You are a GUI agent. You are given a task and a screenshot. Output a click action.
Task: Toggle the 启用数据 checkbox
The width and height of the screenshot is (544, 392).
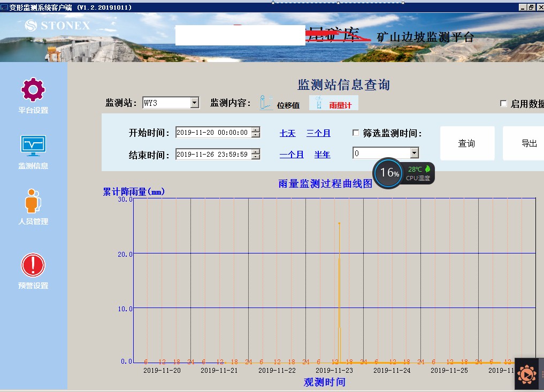click(503, 104)
